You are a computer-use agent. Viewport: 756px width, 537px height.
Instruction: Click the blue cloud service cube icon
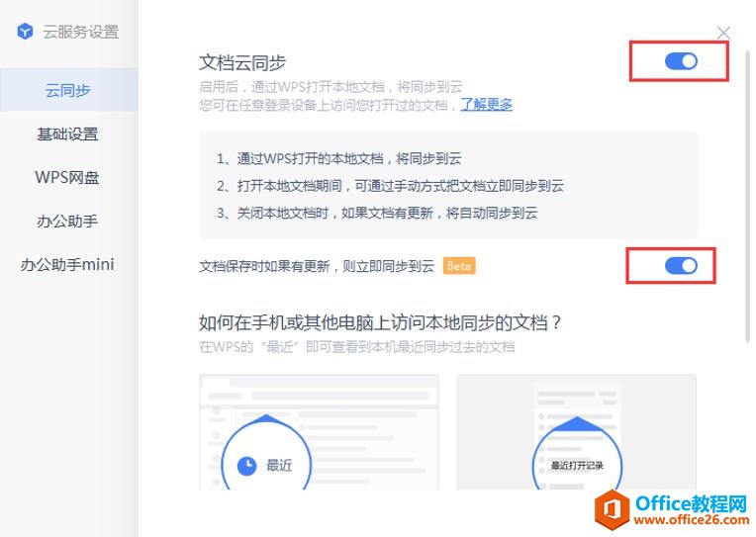coord(25,32)
